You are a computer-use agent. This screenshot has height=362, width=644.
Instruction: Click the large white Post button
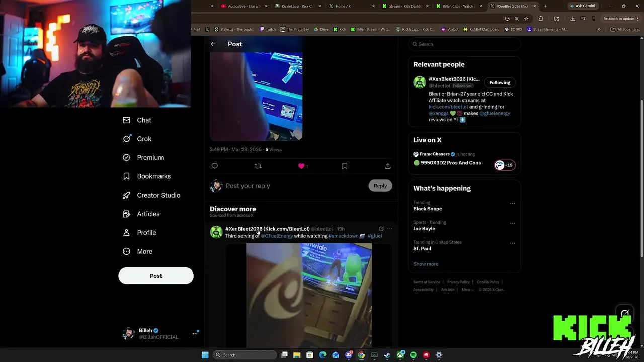click(x=156, y=276)
